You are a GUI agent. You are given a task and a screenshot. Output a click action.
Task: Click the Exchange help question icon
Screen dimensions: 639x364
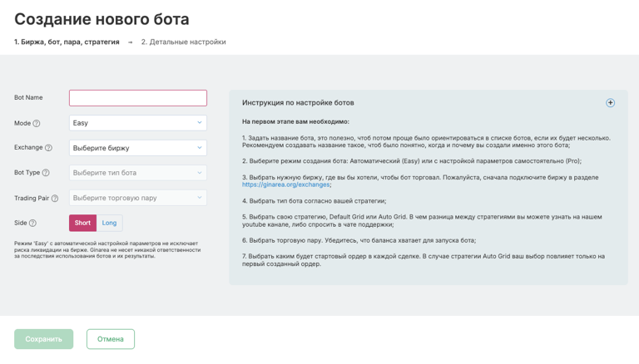(48, 148)
